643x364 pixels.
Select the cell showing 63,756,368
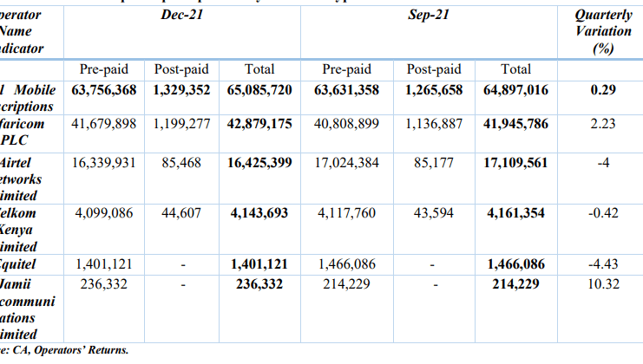click(104, 90)
